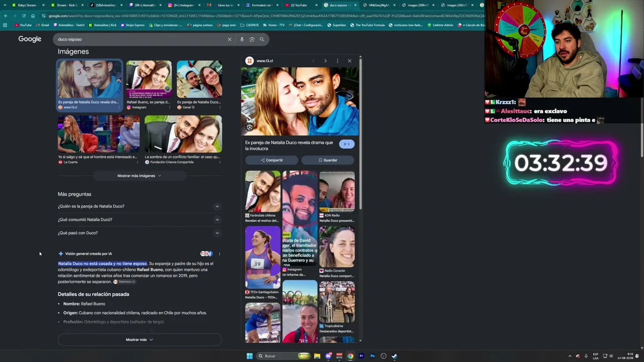Expand '¿Qué consumió Natalia Duco?' question
Screen dimensions: 644x362
pos(139,220)
